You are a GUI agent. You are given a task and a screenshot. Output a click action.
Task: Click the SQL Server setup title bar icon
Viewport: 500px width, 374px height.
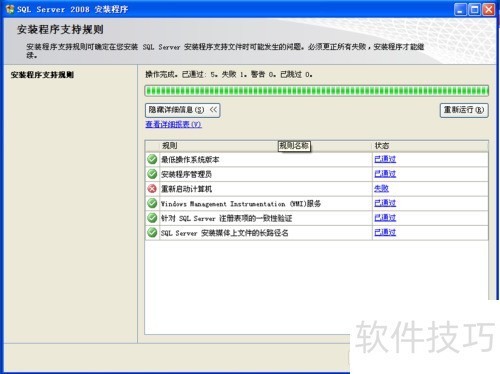click(10, 9)
